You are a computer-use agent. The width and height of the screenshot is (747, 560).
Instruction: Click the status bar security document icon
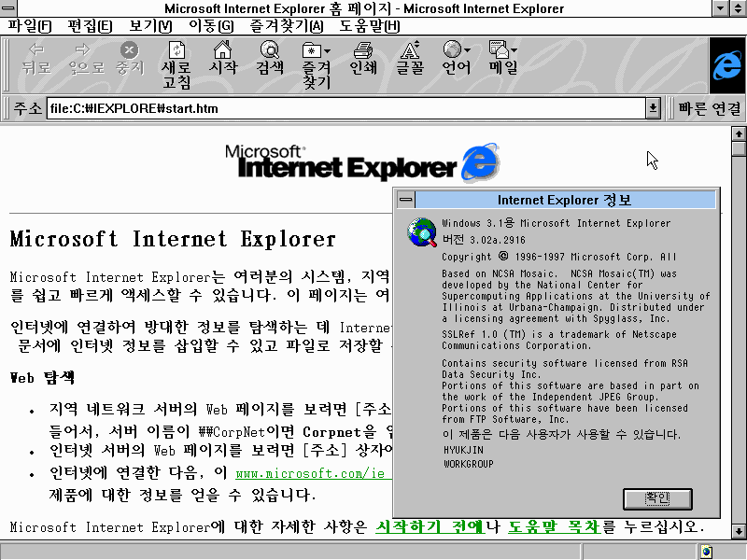coord(707,552)
